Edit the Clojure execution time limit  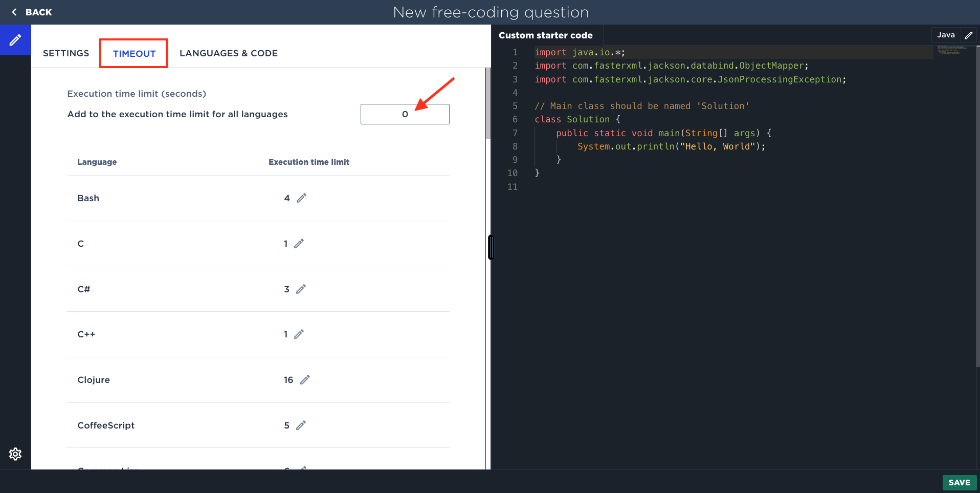pyautogui.click(x=305, y=380)
